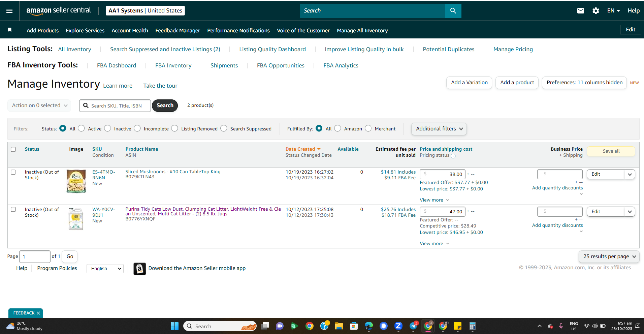Click the Pricing status info icon
The image size is (644, 334).
(453, 156)
